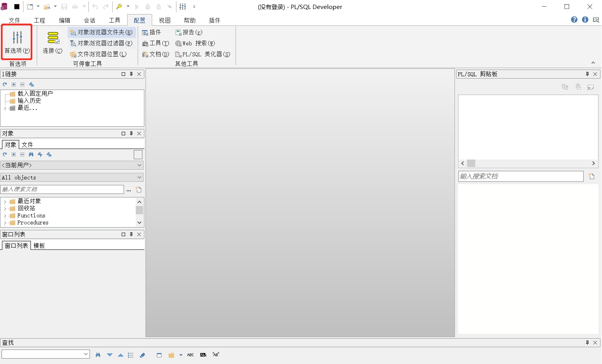Refresh the 链接 connection list
The height and width of the screenshot is (364, 602).
(x=5, y=84)
